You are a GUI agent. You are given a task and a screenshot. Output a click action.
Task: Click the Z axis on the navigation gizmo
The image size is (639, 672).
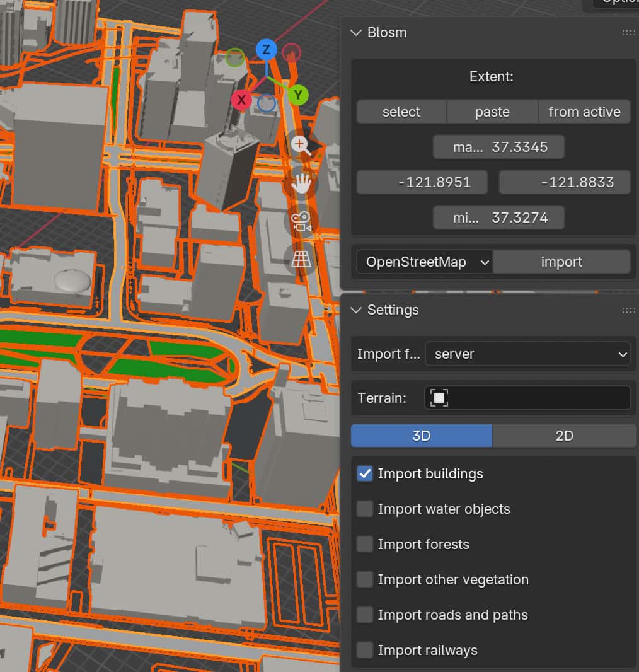pos(266,49)
